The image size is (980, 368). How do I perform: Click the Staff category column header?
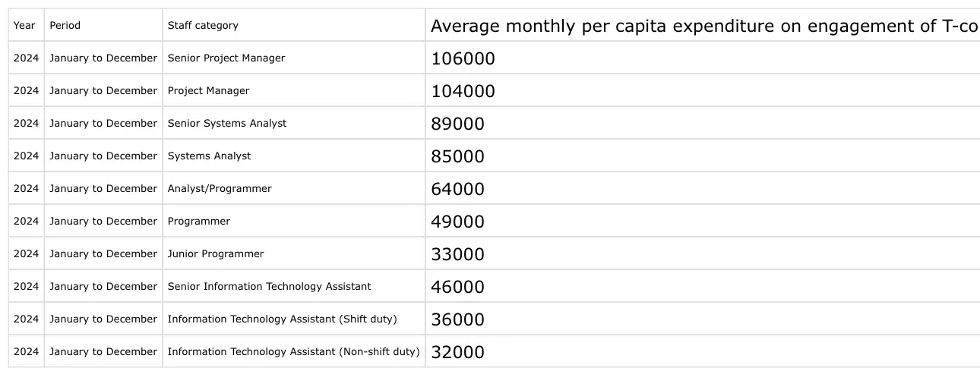tap(294, 25)
